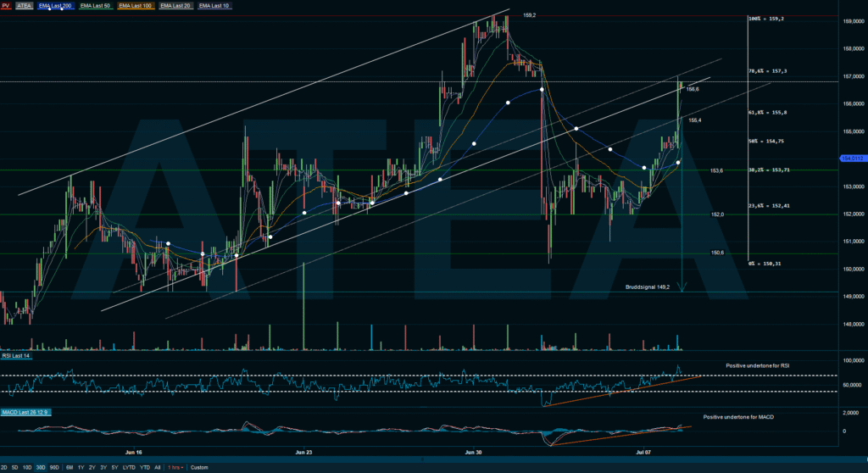Select the 5D time range
This screenshot has height=473, width=868.
point(15,467)
